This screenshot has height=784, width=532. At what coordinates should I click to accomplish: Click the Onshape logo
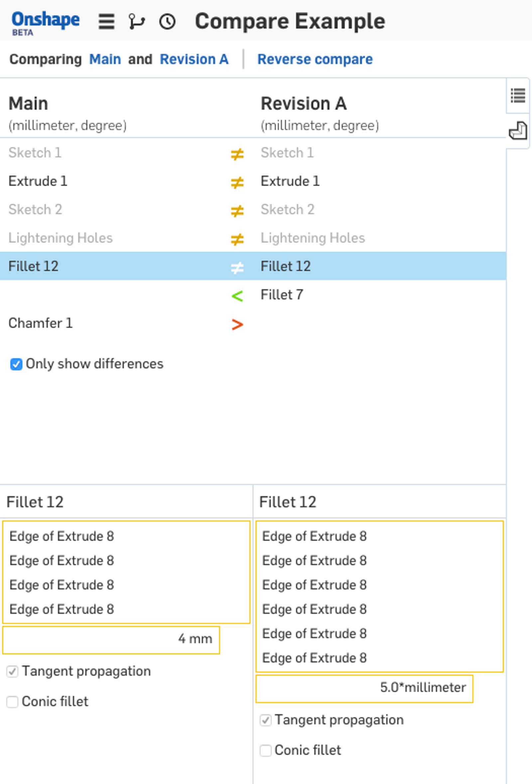point(46,22)
